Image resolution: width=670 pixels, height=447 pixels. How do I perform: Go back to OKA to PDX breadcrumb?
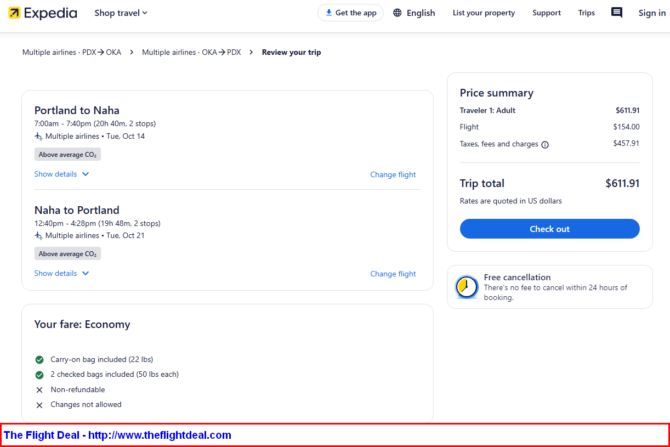click(191, 52)
